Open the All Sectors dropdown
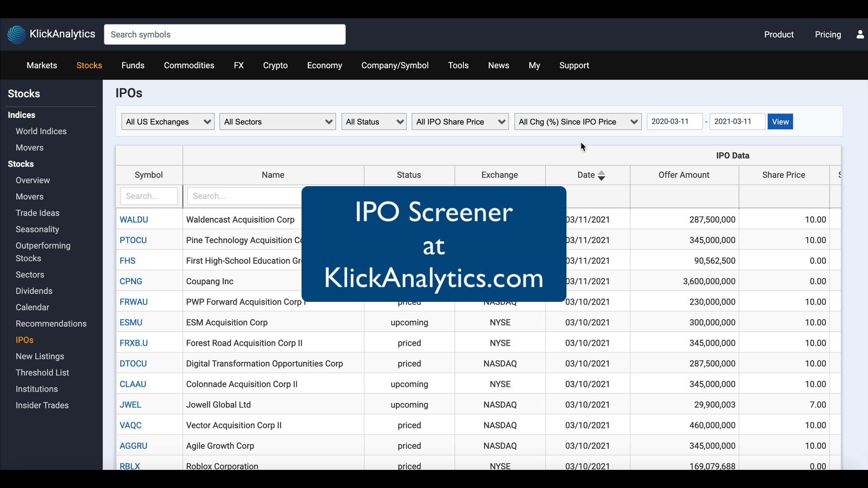The image size is (868, 488). [x=278, y=122]
